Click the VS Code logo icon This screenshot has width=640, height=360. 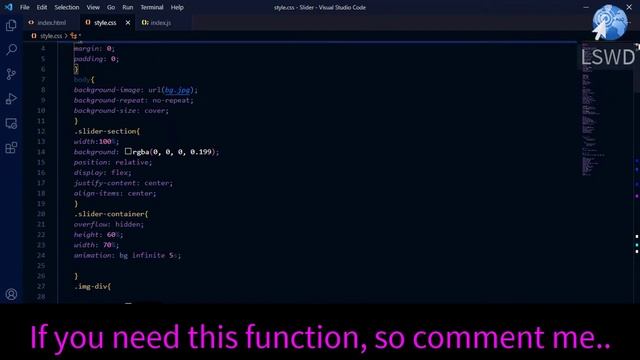[8, 7]
